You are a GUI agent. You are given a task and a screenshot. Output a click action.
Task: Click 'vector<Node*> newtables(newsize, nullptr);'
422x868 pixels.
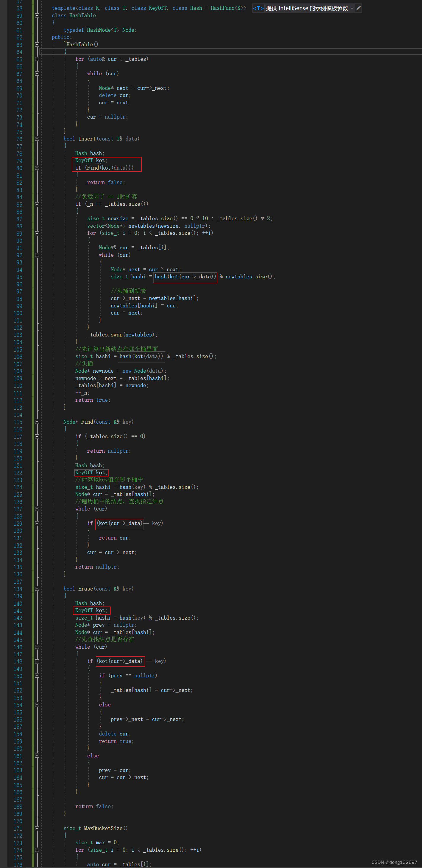[x=149, y=226]
